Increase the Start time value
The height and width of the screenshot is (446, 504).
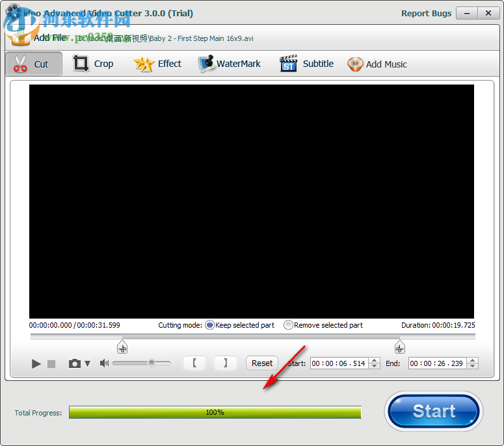pos(374,361)
